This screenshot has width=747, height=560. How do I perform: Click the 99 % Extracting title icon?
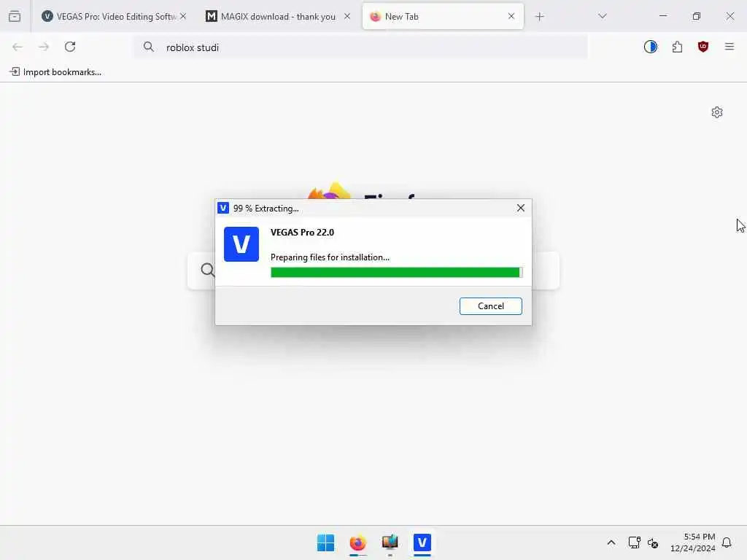(223, 208)
